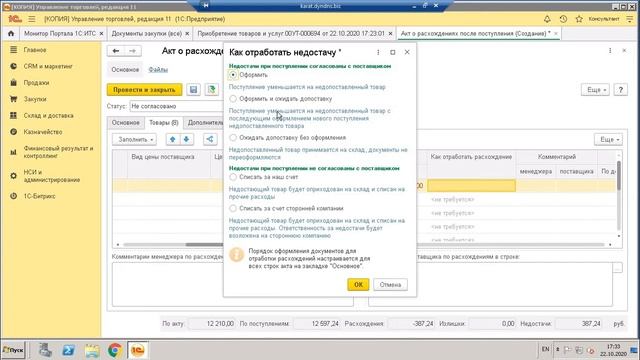Select Ожидать допоставку без оформления option
The image size is (640, 360).
point(233,138)
